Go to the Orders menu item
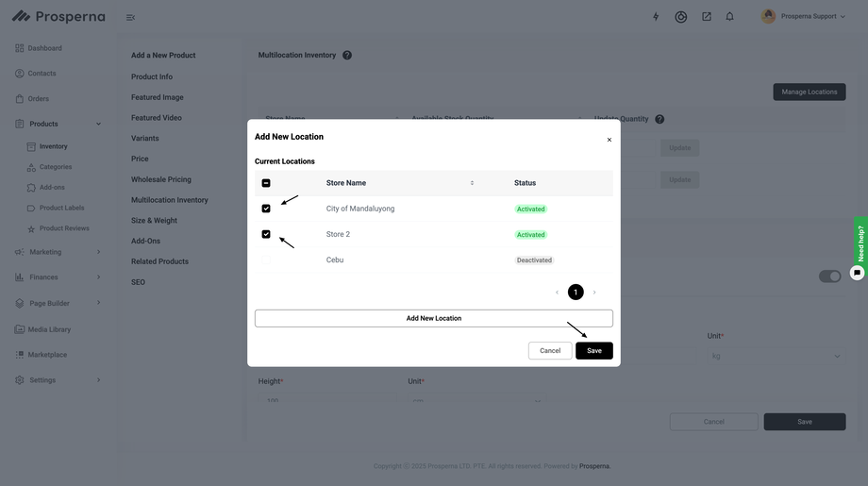The image size is (868, 486). [x=38, y=98]
